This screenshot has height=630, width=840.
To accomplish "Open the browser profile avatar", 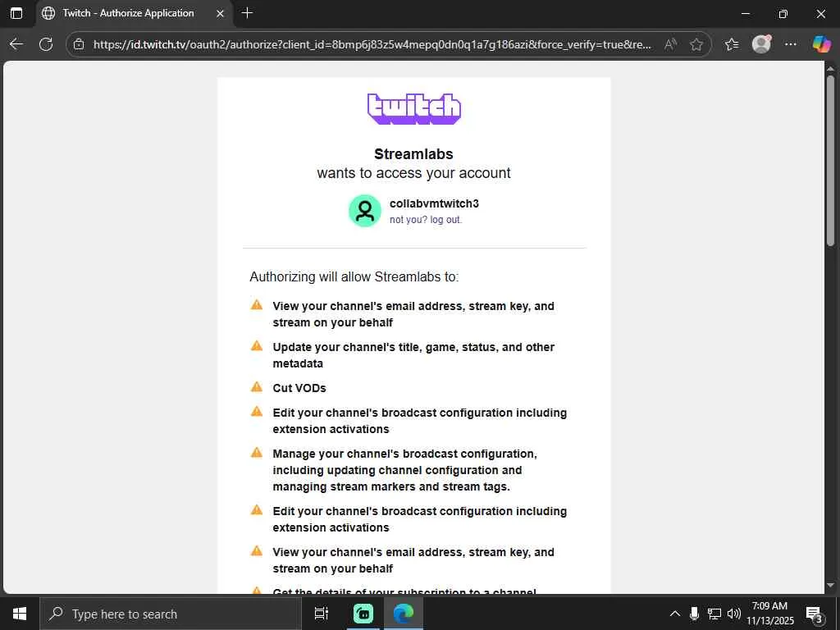I will pyautogui.click(x=761, y=44).
